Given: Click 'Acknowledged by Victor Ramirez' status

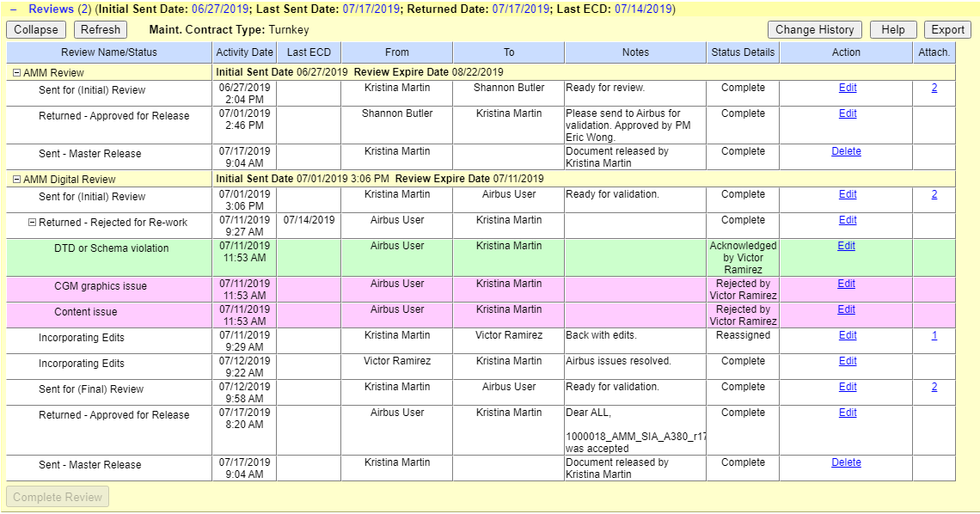Looking at the screenshot, I should click(743, 258).
